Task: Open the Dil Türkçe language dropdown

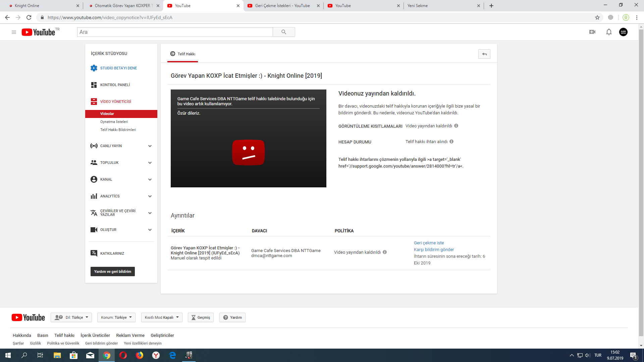Action: click(x=72, y=317)
